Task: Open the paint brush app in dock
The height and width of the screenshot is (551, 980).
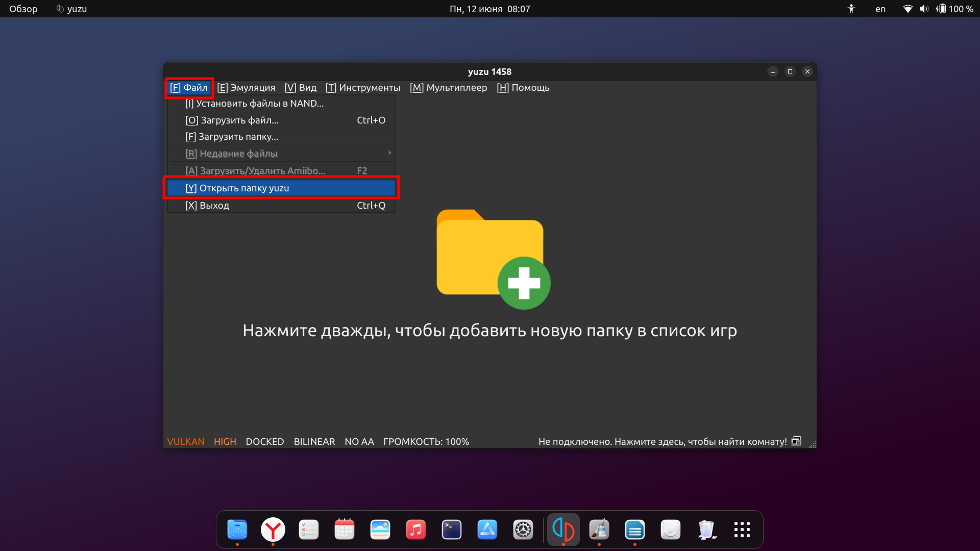Action: pos(599,530)
